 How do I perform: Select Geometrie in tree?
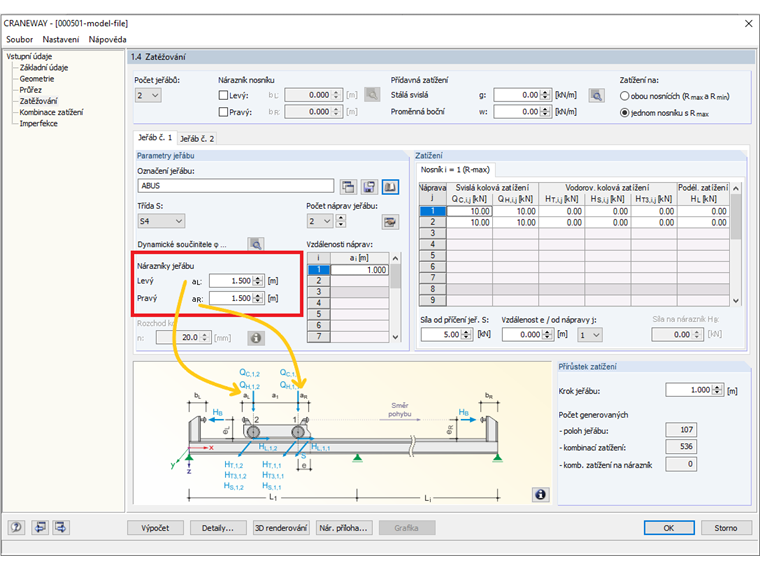coord(37,79)
